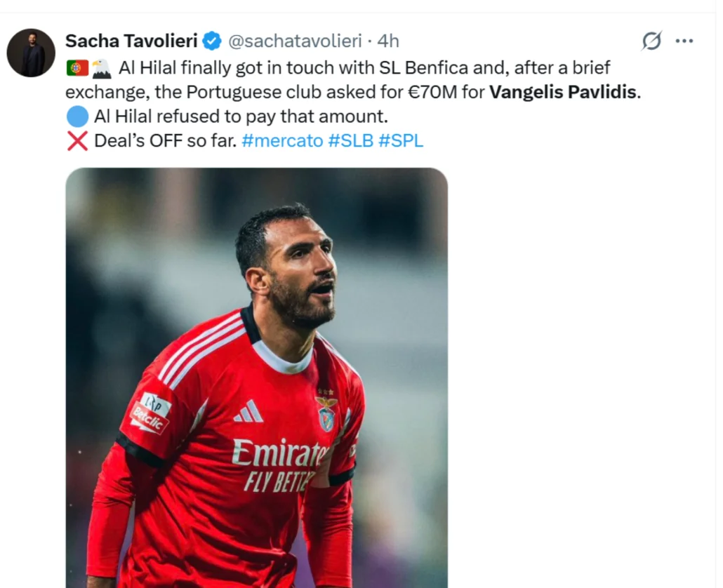Open the three-dot more options menu

coord(684,41)
